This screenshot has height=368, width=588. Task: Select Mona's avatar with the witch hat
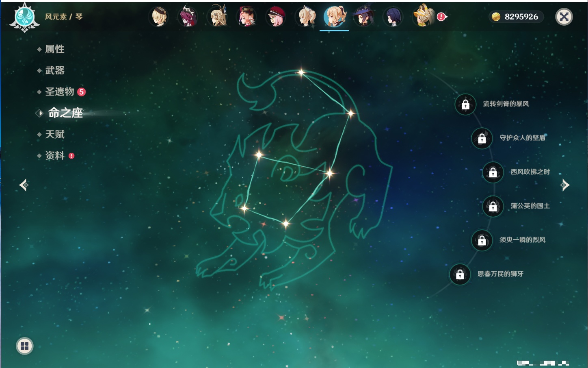tap(363, 17)
